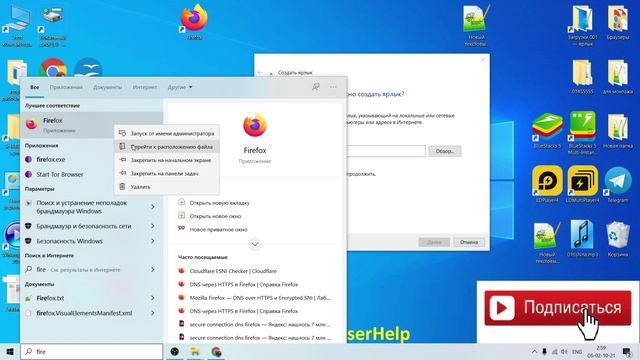Open the dark round taskbar app icon
Screen dimensions: 640x360
[175, 351]
